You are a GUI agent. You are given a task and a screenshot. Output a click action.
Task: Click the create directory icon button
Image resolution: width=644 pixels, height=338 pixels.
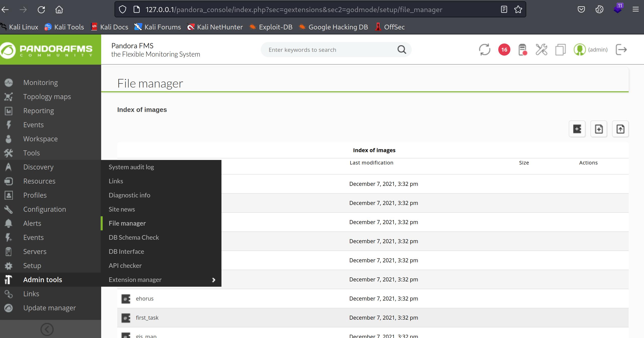point(577,129)
